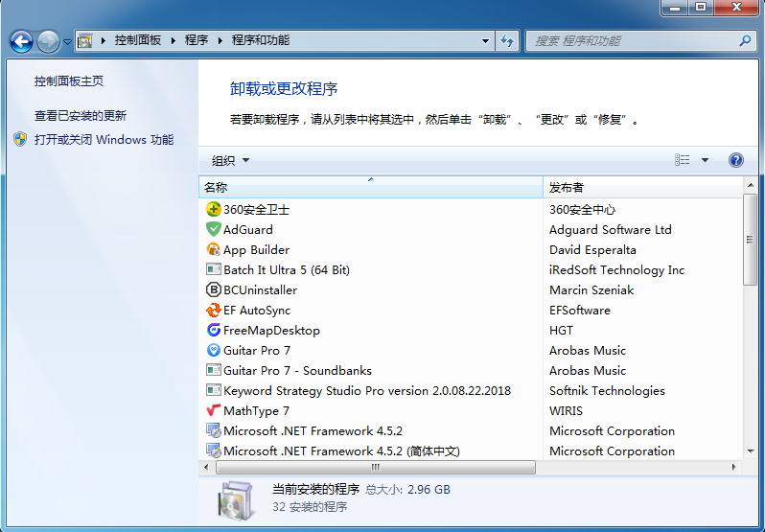Click the change view icon
This screenshot has height=532, width=765.
[682, 160]
